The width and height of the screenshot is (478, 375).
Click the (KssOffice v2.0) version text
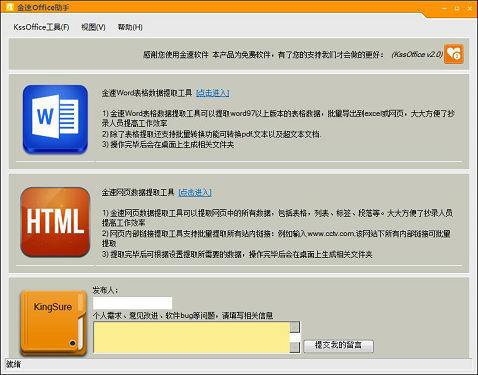417,54
